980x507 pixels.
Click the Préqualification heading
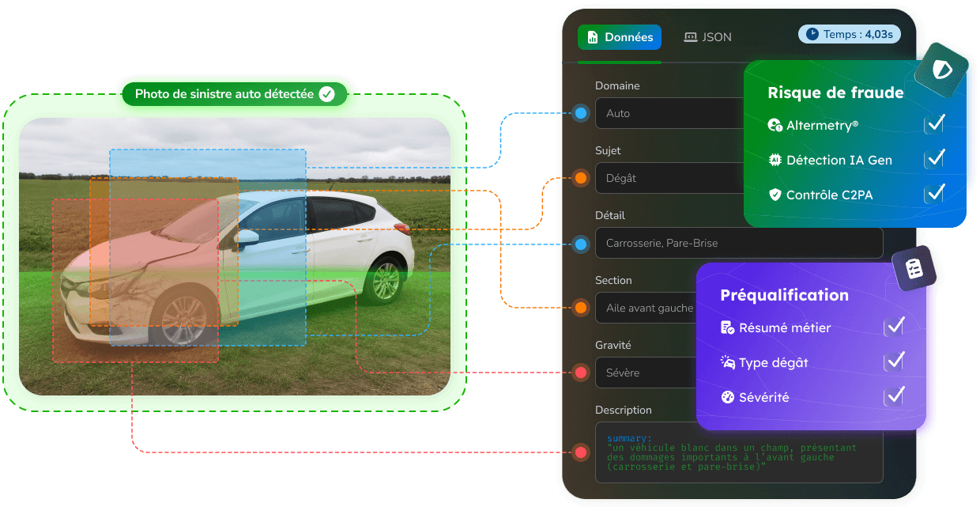(784, 295)
